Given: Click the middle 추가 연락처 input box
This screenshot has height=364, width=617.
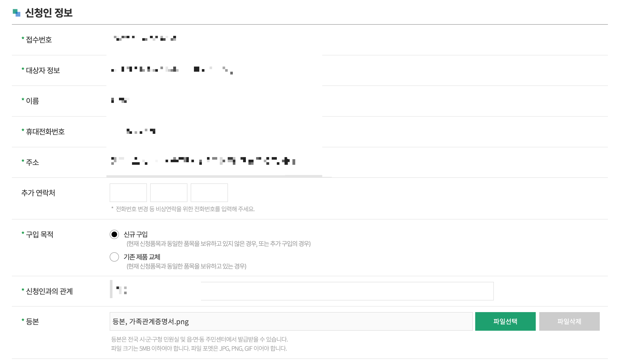Looking at the screenshot, I should pyautogui.click(x=169, y=193).
